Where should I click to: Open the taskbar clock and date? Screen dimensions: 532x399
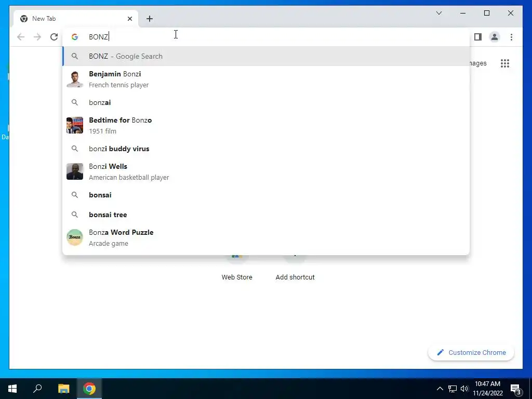(x=488, y=389)
